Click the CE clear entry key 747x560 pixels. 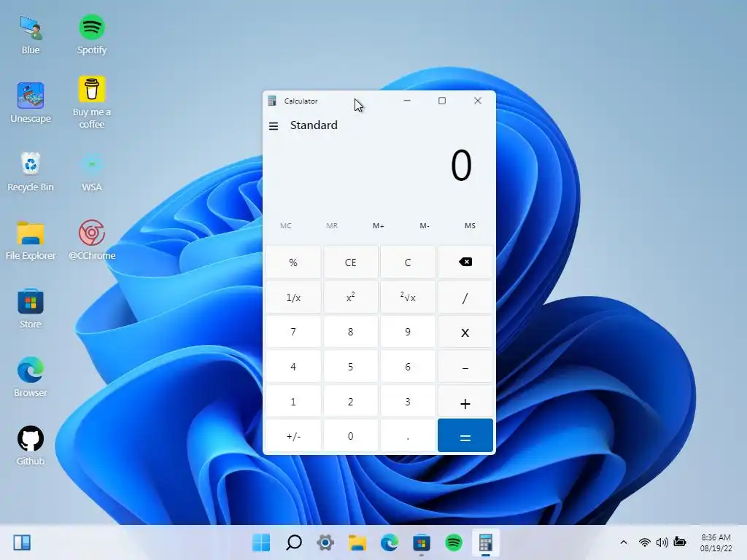(x=351, y=262)
